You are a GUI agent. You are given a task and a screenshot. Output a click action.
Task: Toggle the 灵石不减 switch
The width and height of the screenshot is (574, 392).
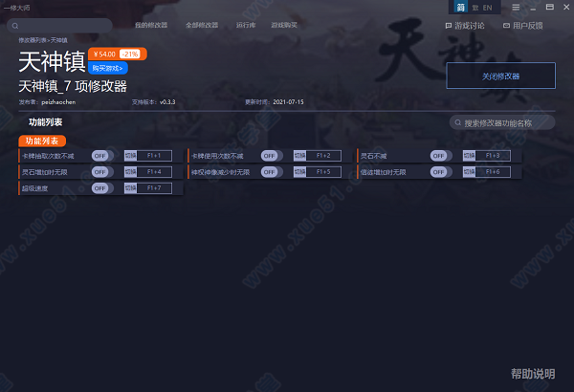441,156
